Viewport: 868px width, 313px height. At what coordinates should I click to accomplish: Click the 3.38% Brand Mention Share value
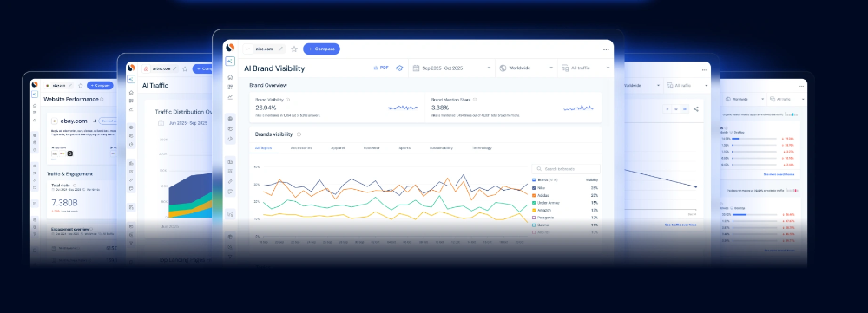coord(440,108)
